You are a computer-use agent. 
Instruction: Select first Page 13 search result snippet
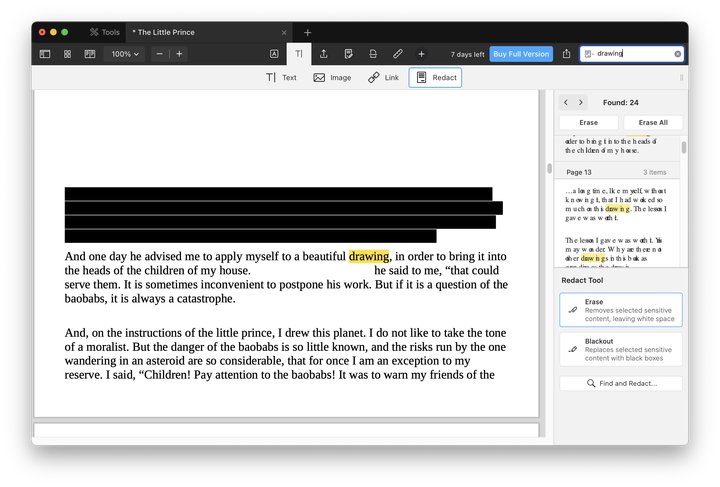click(616, 204)
